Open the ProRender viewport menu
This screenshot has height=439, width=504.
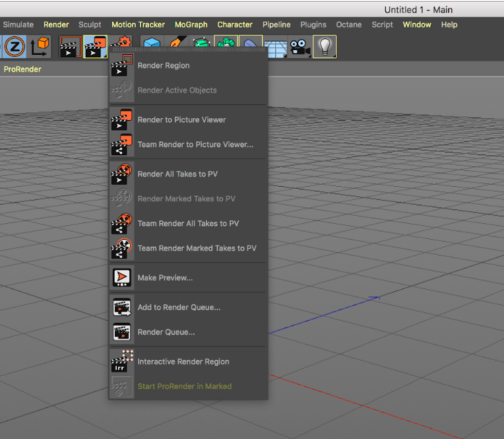pos(22,69)
